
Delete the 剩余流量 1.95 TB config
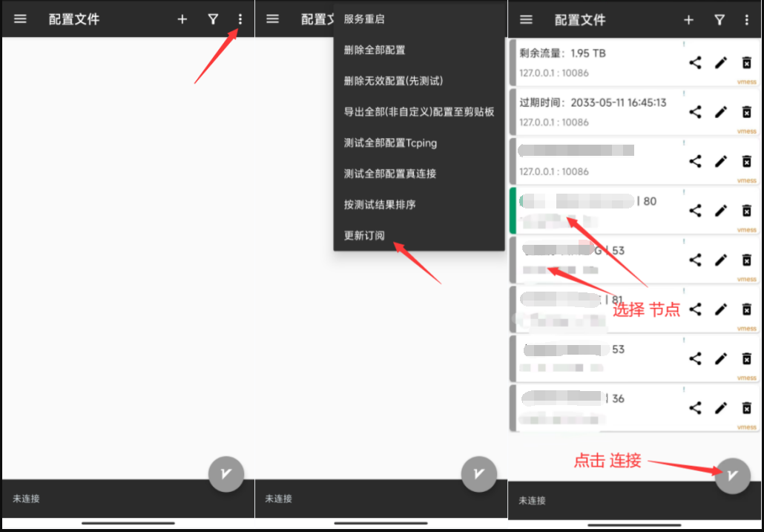click(747, 63)
